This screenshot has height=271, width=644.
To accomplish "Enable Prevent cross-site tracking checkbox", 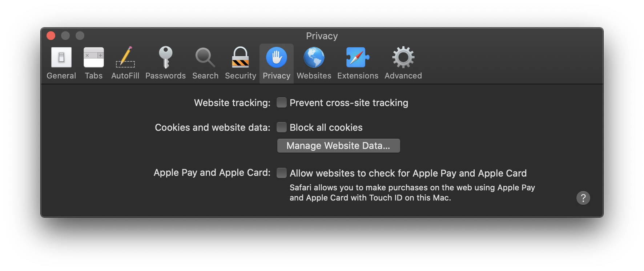I will coord(282,103).
